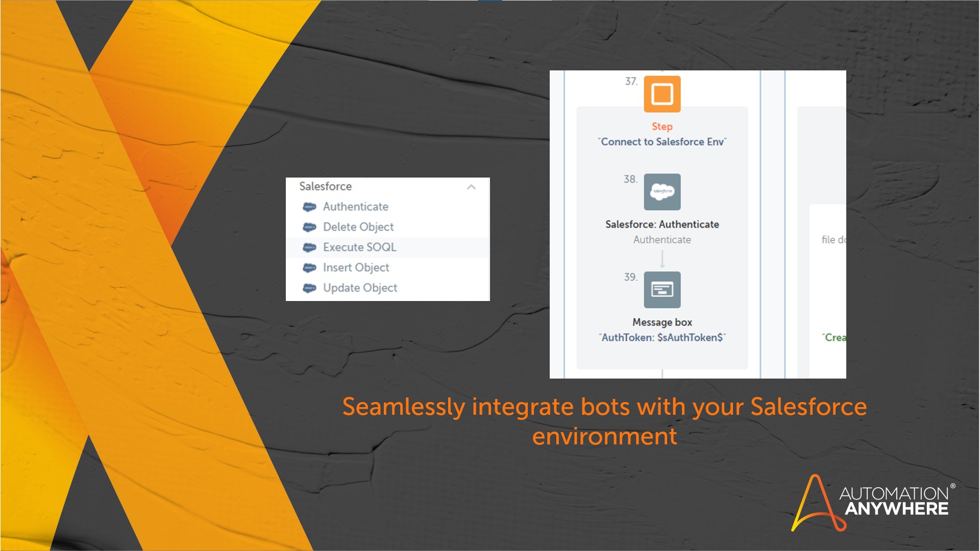Click the Automation Anywhere logo
This screenshot has height=551, width=980.
coord(872,503)
